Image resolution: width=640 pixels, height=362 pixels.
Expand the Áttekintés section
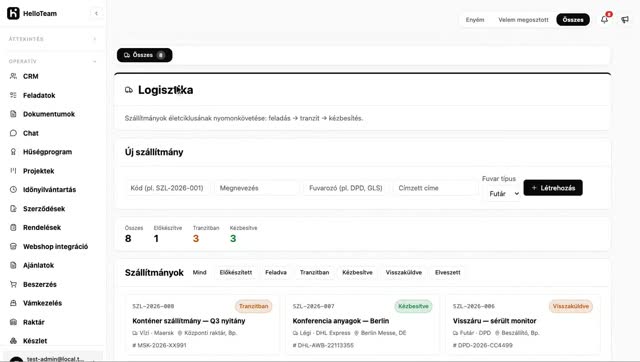(x=95, y=39)
